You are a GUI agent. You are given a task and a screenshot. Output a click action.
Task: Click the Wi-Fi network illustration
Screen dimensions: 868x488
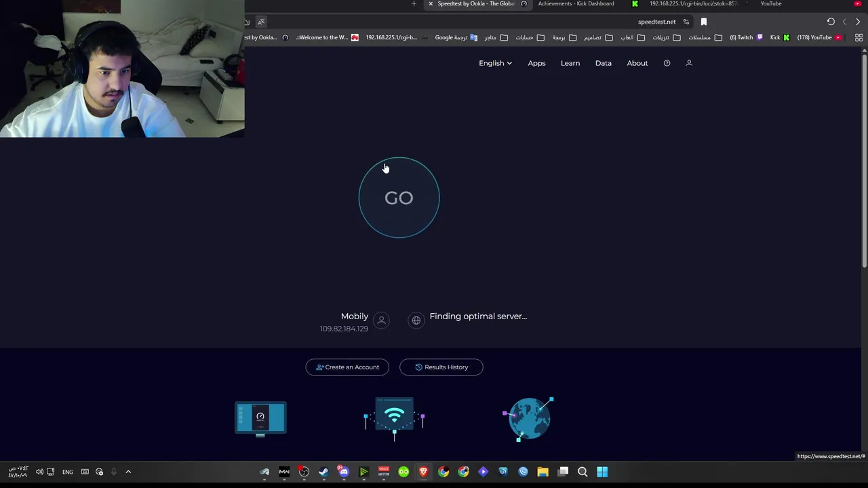[x=394, y=419]
